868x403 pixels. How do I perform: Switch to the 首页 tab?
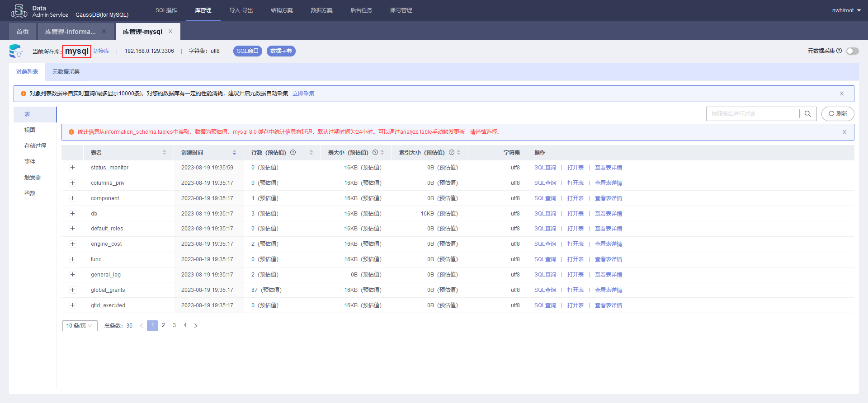click(x=23, y=32)
